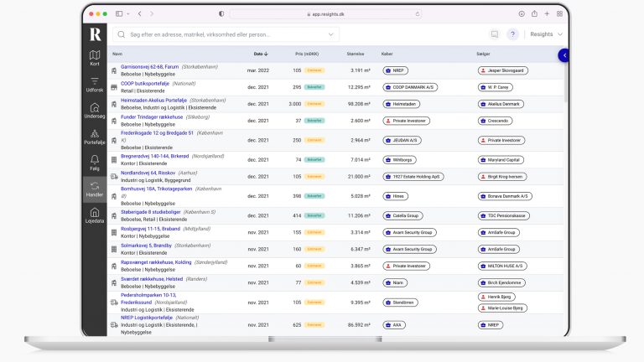Expand the blue side panel chevron
Screen dimensions: 644x362
[x=564, y=54]
